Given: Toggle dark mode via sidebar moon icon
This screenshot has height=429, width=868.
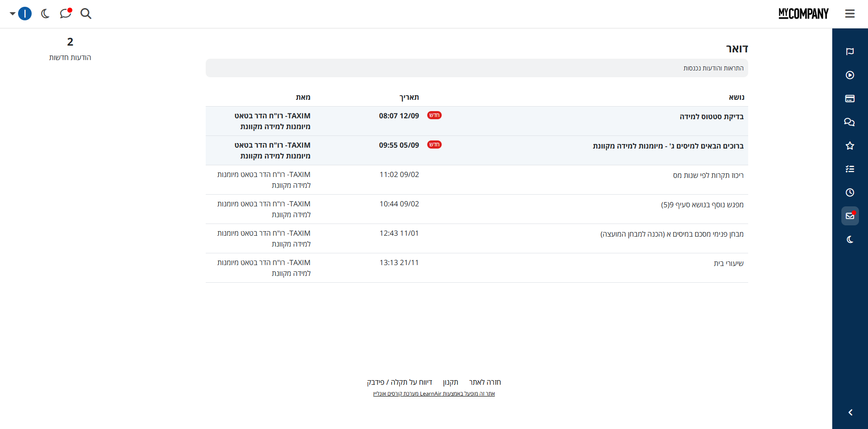Looking at the screenshot, I should [x=849, y=239].
